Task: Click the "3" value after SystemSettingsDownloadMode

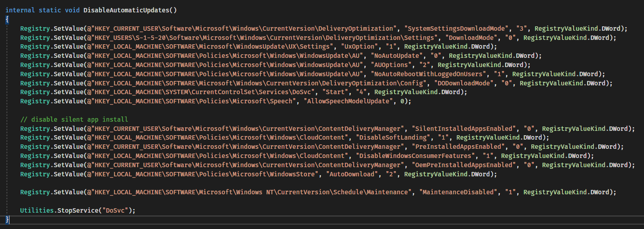Action: (521, 29)
